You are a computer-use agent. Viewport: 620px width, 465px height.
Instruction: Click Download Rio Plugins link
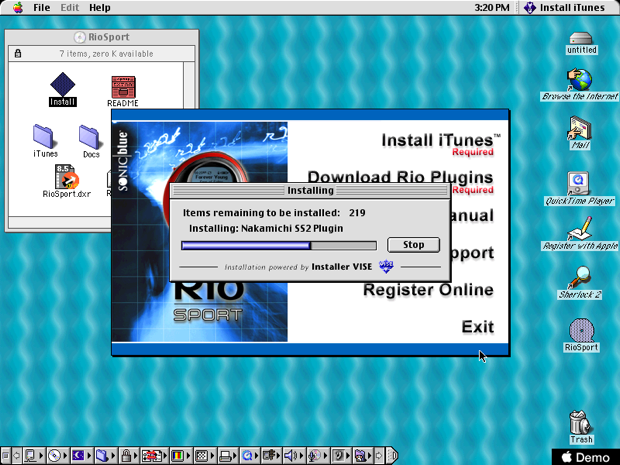[x=400, y=177]
